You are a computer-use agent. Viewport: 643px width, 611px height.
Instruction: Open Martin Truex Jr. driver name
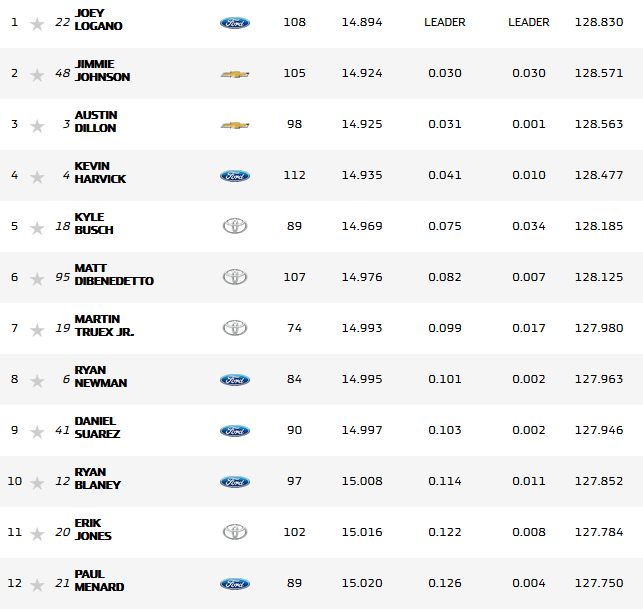[104, 325]
